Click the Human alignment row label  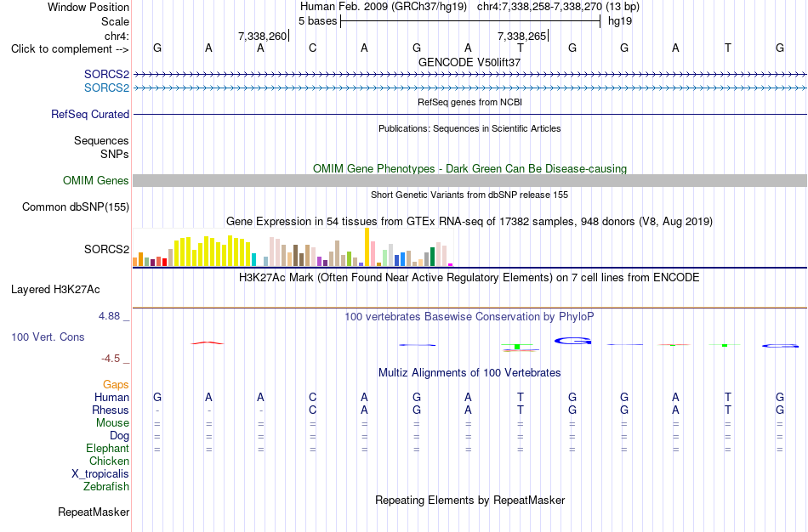point(111,398)
